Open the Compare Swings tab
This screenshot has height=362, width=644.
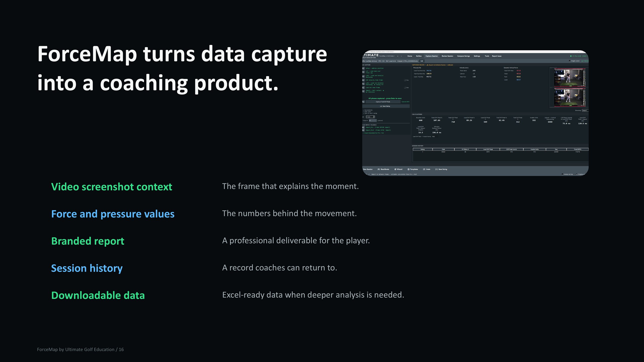pos(463,56)
